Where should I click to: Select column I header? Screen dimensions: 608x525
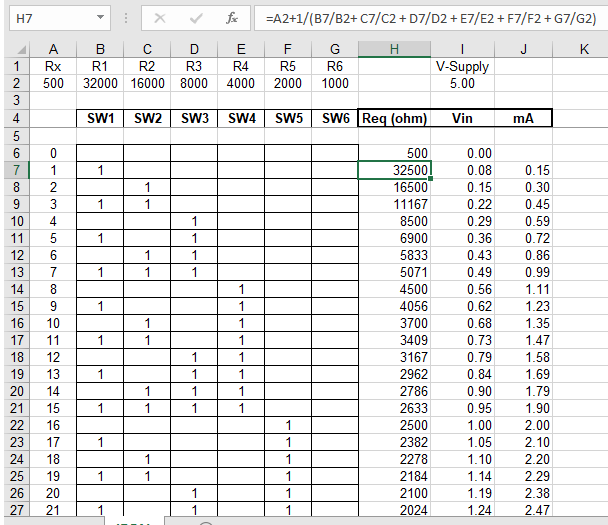coord(462,49)
